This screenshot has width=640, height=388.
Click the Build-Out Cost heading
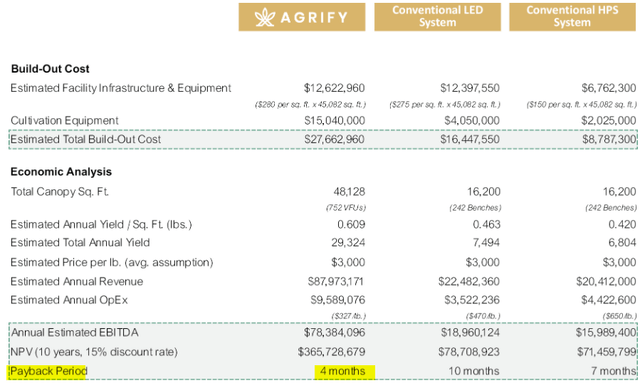50,69
